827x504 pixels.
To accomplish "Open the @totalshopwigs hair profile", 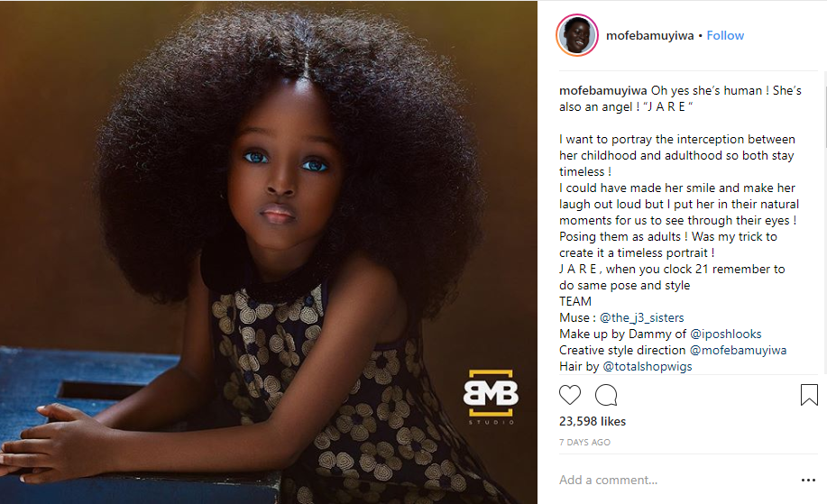I will click(648, 366).
